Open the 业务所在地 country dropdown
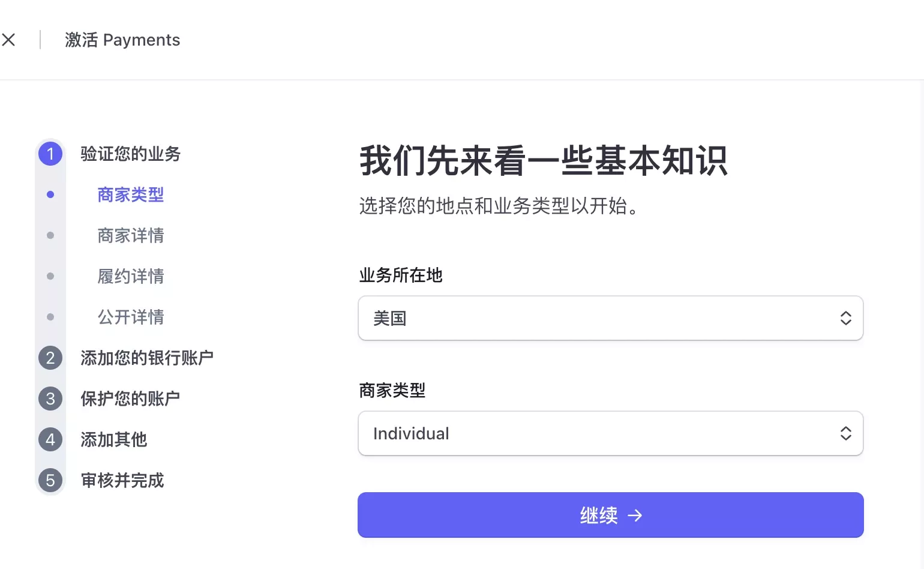 click(x=611, y=318)
